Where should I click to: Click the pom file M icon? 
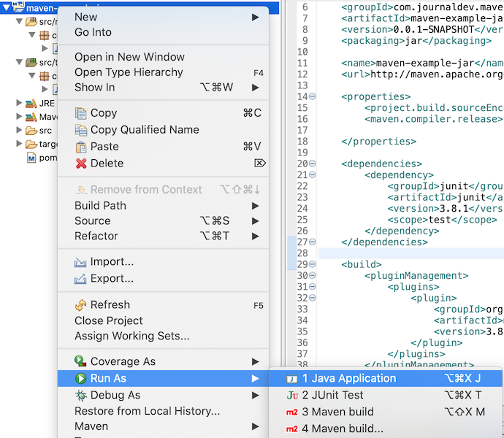(x=31, y=158)
